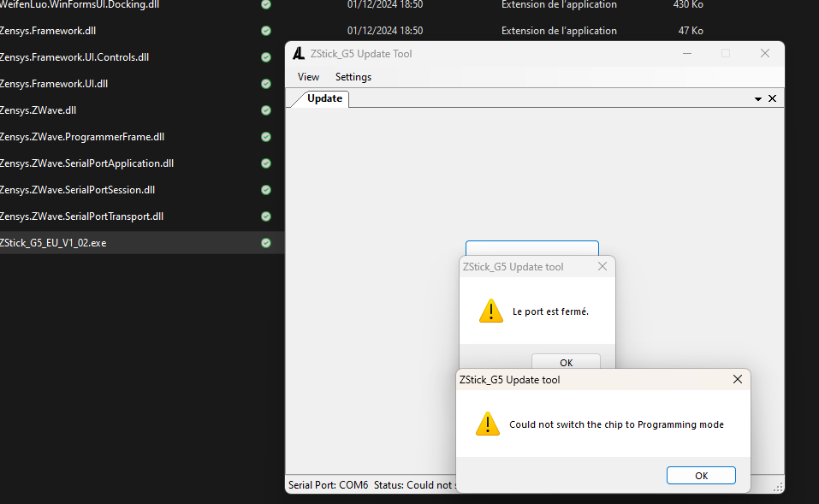Select file ZStick_G5_EU_V1_02.exe

coord(53,243)
